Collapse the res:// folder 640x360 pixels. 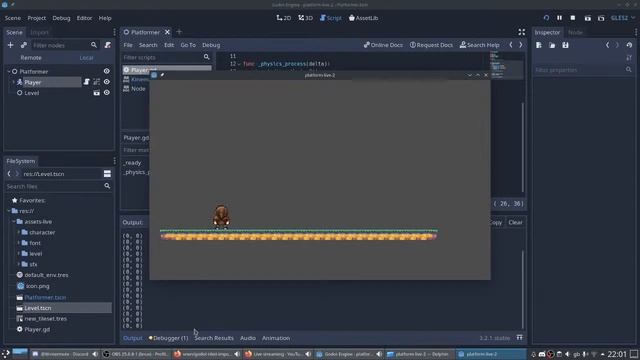[x=9, y=211]
